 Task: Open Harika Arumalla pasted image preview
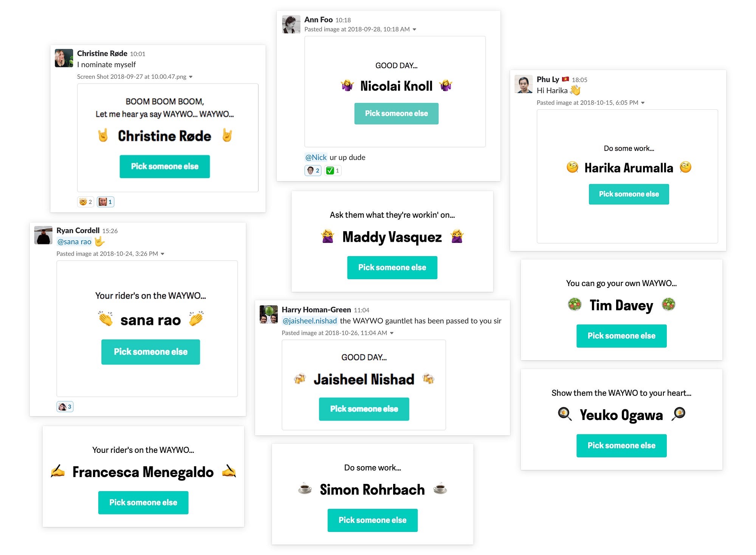(x=627, y=176)
